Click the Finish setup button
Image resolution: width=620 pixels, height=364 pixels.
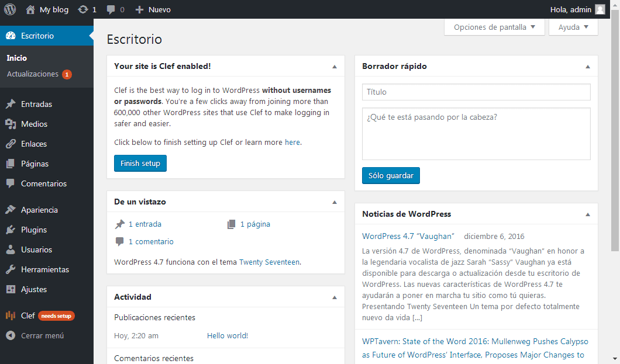[140, 163]
